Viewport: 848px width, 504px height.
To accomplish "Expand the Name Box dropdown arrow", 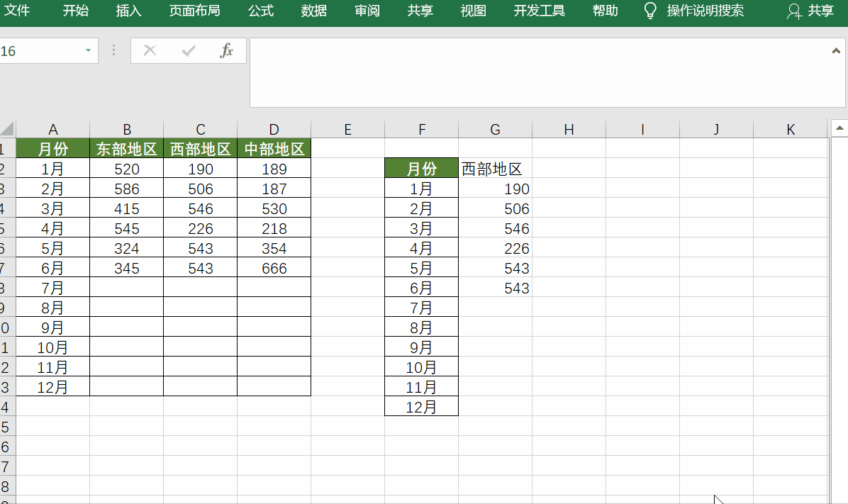I will pyautogui.click(x=88, y=51).
